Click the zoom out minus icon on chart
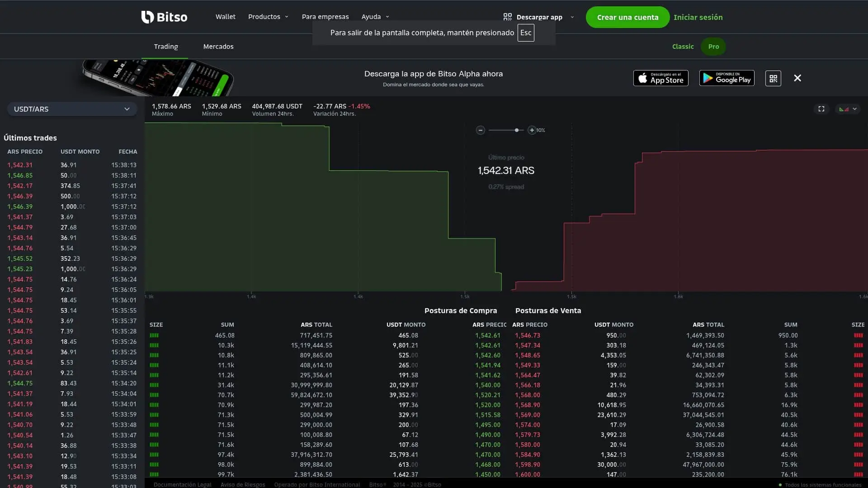The height and width of the screenshot is (488, 868). (481, 130)
